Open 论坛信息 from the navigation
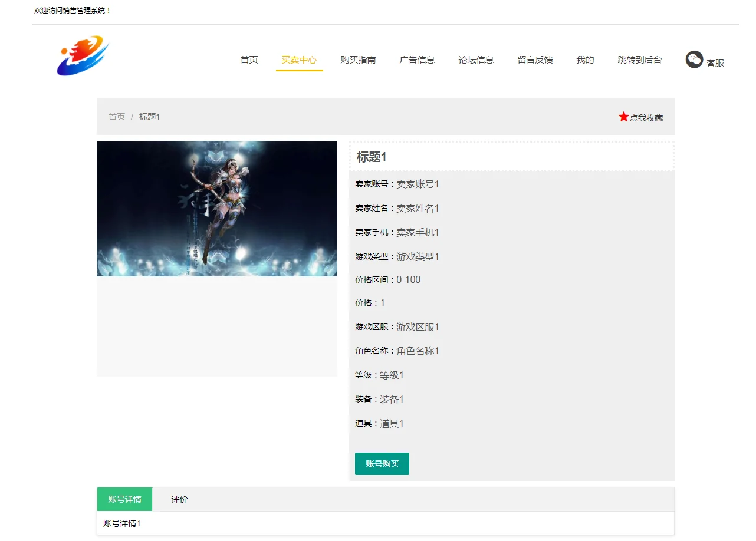The height and width of the screenshot is (541, 756). pyautogui.click(x=476, y=60)
